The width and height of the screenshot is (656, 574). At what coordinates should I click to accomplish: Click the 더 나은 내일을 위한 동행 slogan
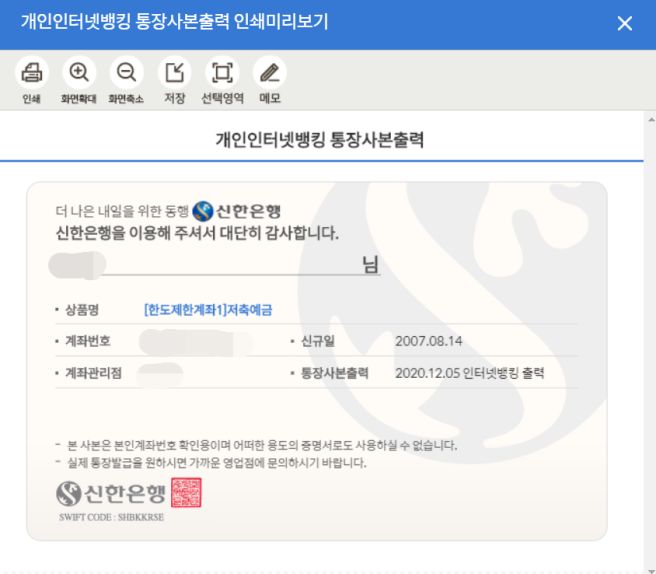pos(122,211)
